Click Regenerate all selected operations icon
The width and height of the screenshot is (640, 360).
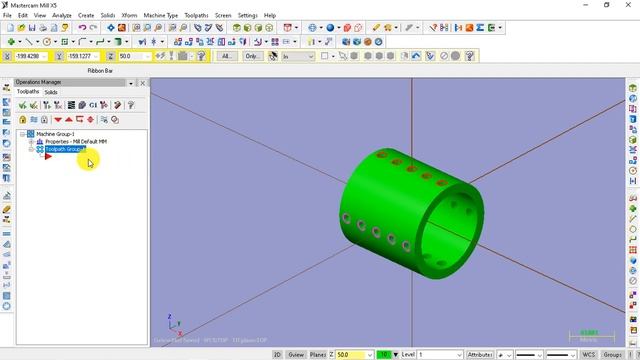point(47,105)
